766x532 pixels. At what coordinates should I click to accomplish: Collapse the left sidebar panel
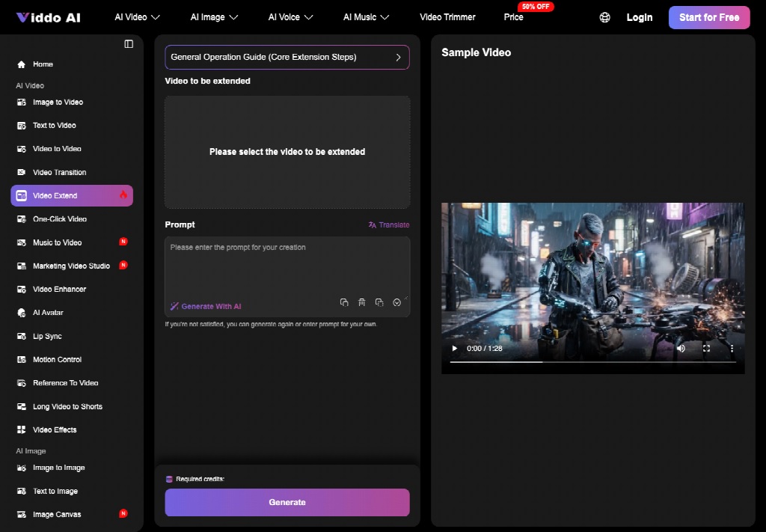129,44
